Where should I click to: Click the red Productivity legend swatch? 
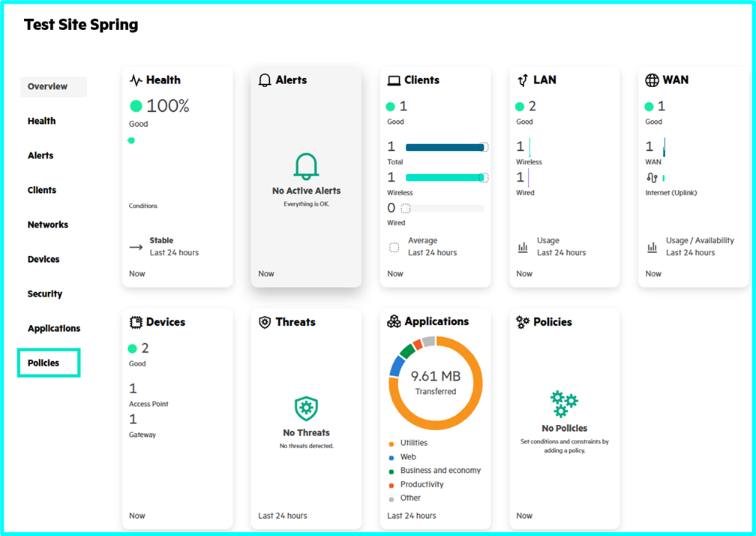[391, 486]
